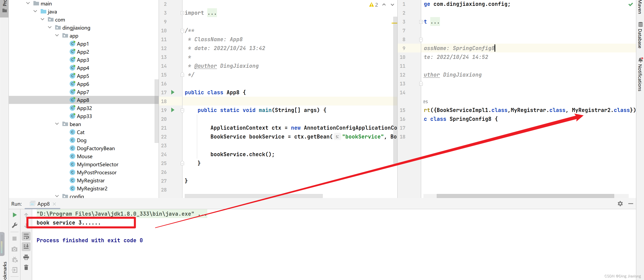The width and height of the screenshot is (644, 280).
Task: Click the scroll up arrow in editor
Action: click(x=384, y=4)
